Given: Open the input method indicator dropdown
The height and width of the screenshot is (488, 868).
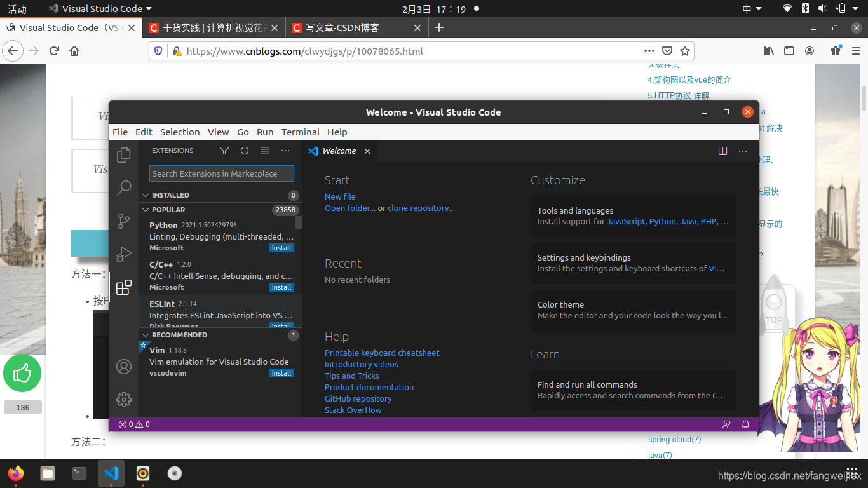Looking at the screenshot, I should [752, 9].
